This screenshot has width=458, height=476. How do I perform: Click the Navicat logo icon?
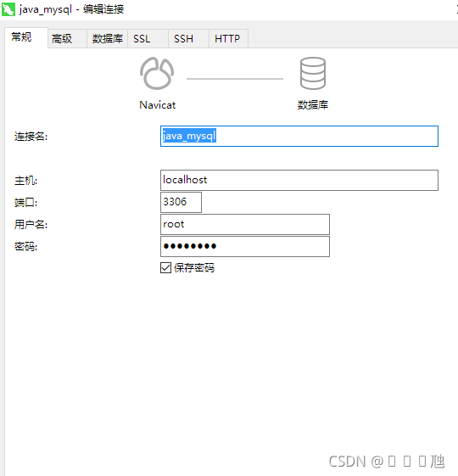(157, 74)
